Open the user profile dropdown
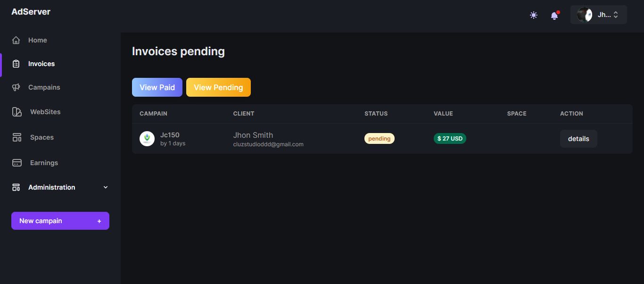This screenshot has width=644, height=284. tap(598, 15)
